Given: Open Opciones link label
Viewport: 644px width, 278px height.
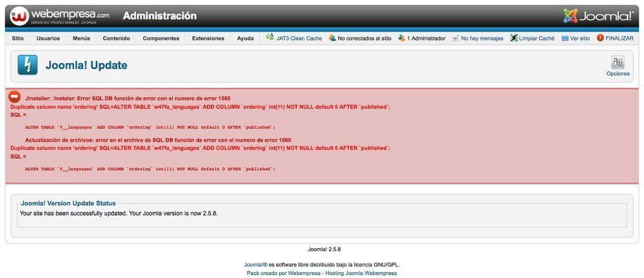Looking at the screenshot, I should (x=618, y=74).
